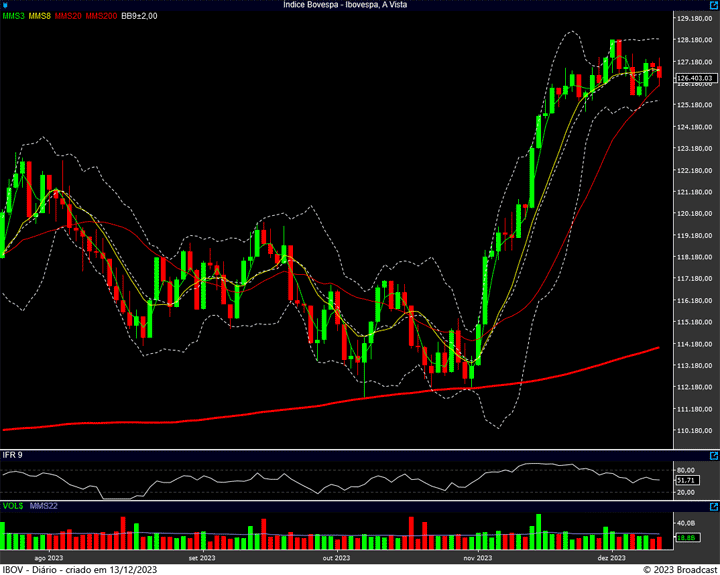The image size is (720, 575).
Task: Select the MMS20 indicator label
Action: 68,17
